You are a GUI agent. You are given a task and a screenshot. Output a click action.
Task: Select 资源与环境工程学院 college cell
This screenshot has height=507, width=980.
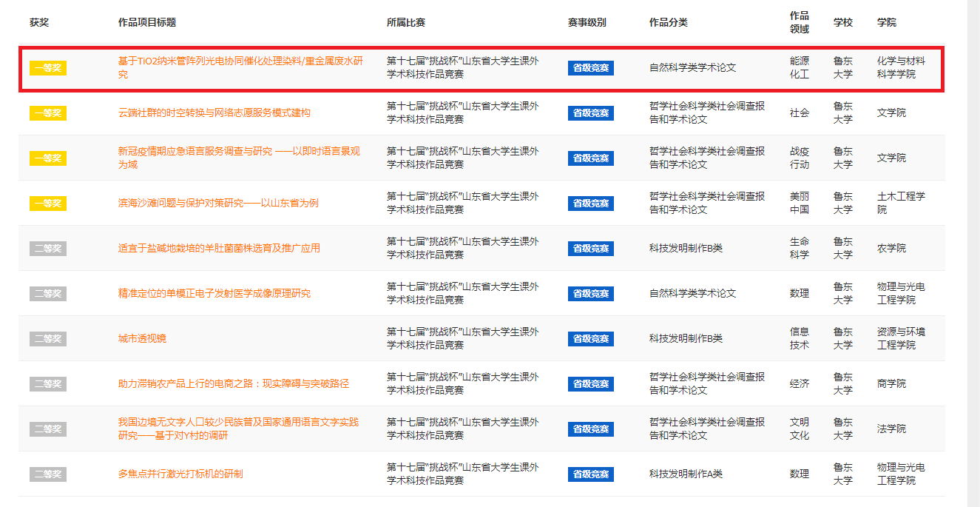[902, 338]
